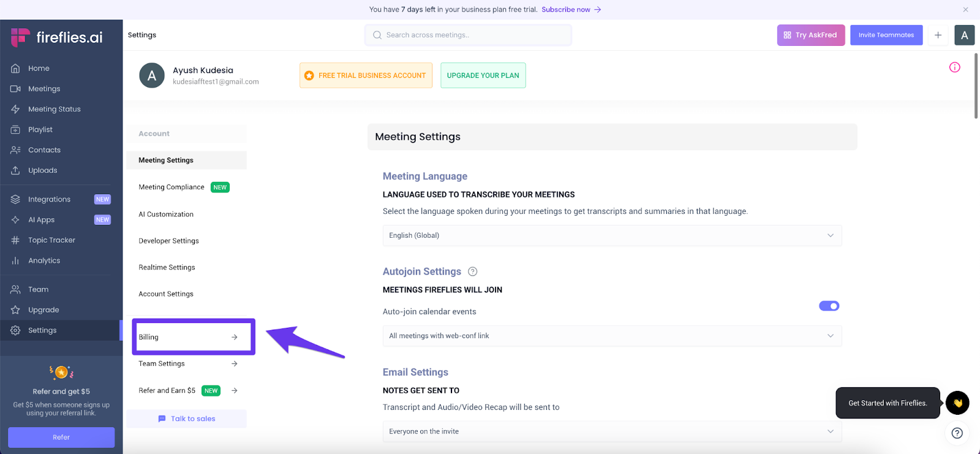Screen dimensions: 980x454
Task: Click the Meeting Language heading
Action: click(425, 176)
